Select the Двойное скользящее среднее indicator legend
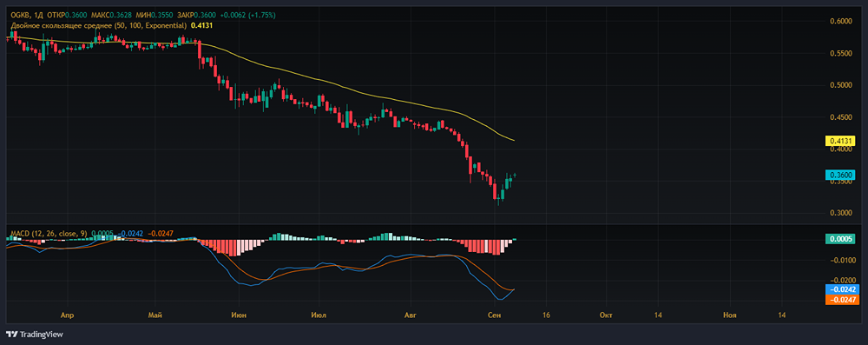Viewport: 868px width, 345px height. click(98, 25)
